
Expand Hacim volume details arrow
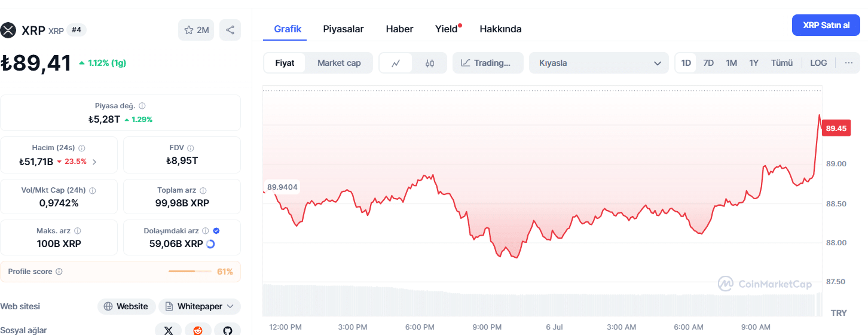click(94, 162)
